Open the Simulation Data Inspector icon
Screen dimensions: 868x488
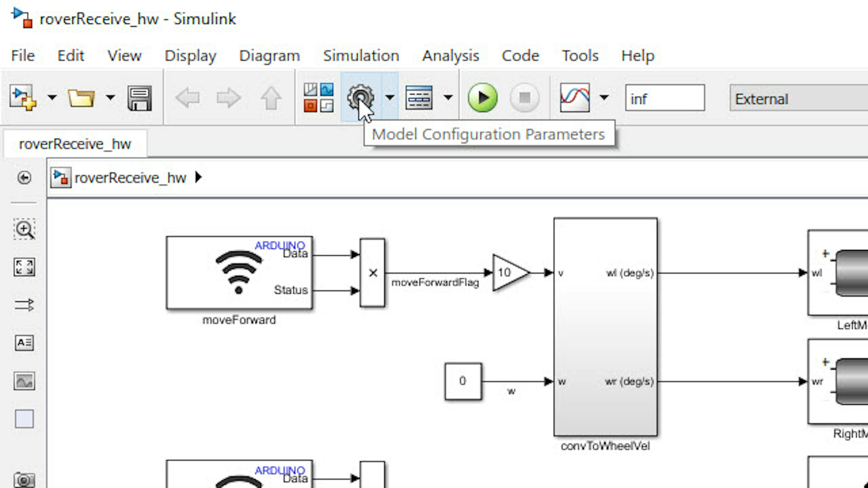[x=575, y=98]
